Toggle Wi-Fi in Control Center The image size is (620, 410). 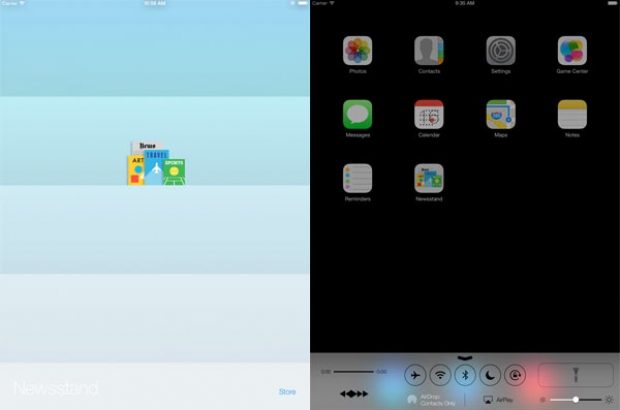[440, 375]
